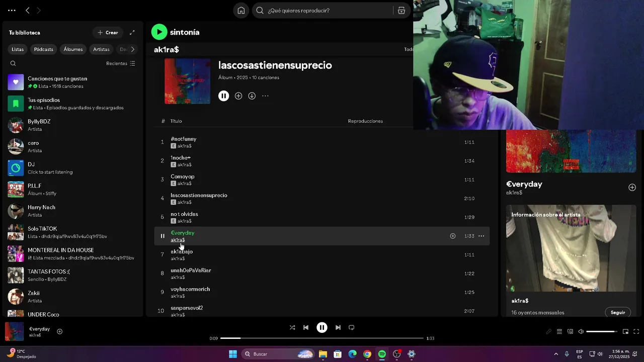The width and height of the screenshot is (644, 362).
Task: Skip to the next track
Action: (338, 328)
